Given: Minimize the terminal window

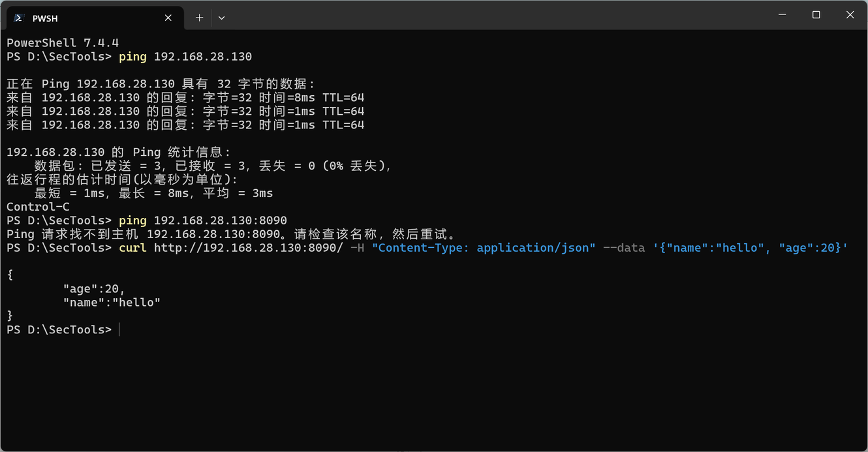Looking at the screenshot, I should pos(782,15).
